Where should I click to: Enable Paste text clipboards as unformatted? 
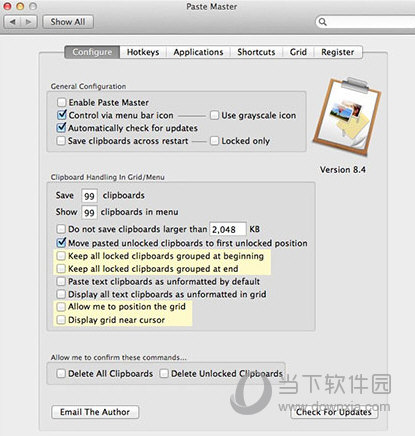click(x=61, y=282)
